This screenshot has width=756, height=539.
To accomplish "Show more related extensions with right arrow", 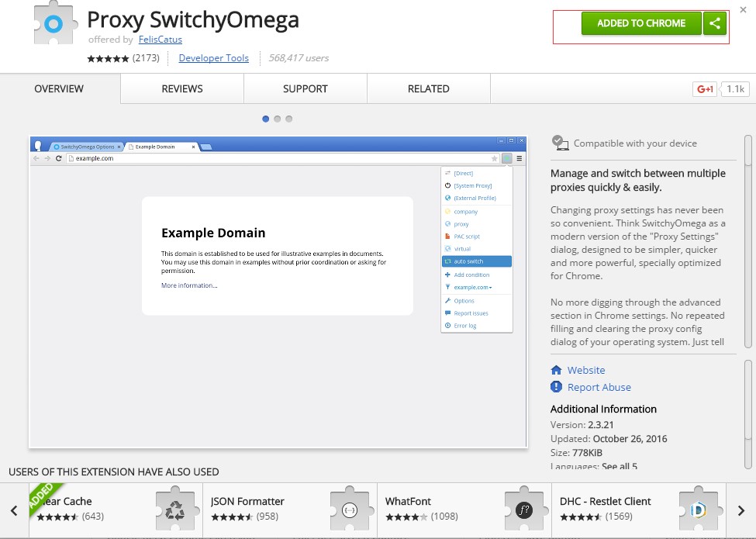I will [741, 510].
